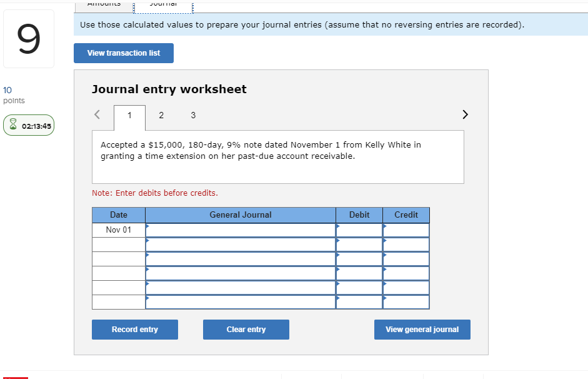Click the Credit column header
This screenshot has width=588, height=379.
[x=406, y=215]
